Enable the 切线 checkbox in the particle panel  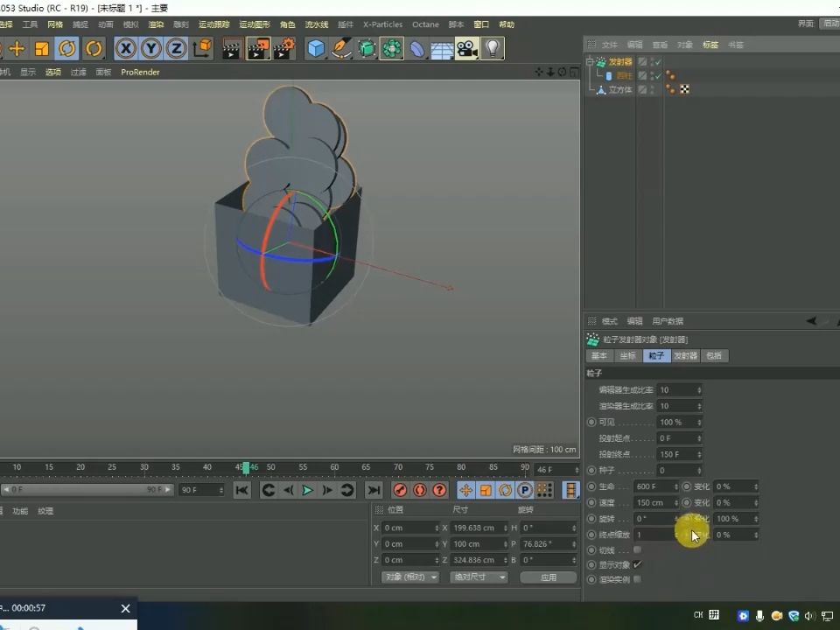click(x=639, y=550)
